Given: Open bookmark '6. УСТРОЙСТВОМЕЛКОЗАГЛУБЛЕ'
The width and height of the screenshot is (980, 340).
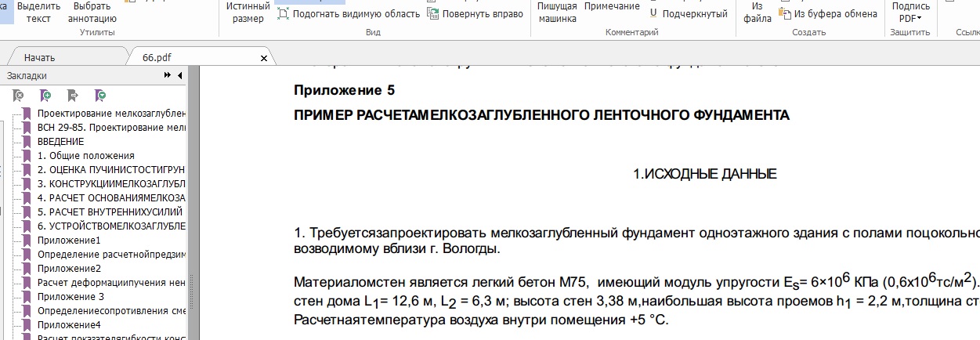Looking at the screenshot, I should [x=111, y=226].
